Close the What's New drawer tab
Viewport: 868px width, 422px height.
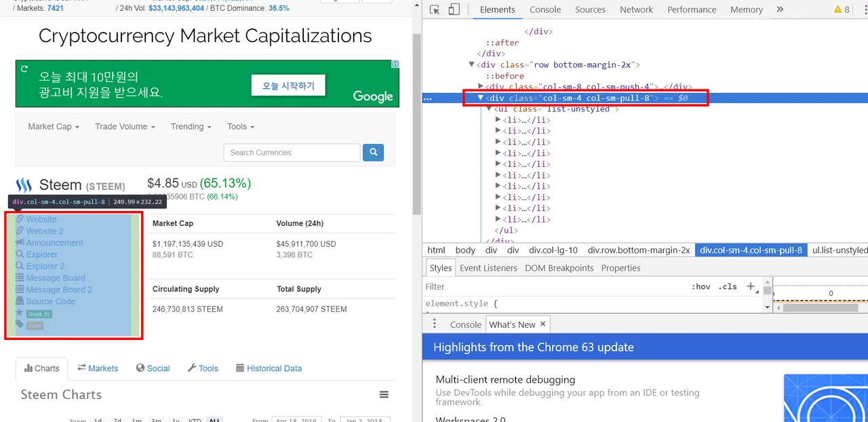(x=542, y=324)
